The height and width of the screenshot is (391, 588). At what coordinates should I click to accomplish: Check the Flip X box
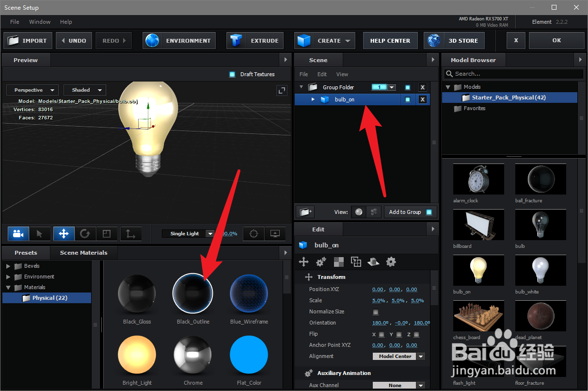(381, 334)
